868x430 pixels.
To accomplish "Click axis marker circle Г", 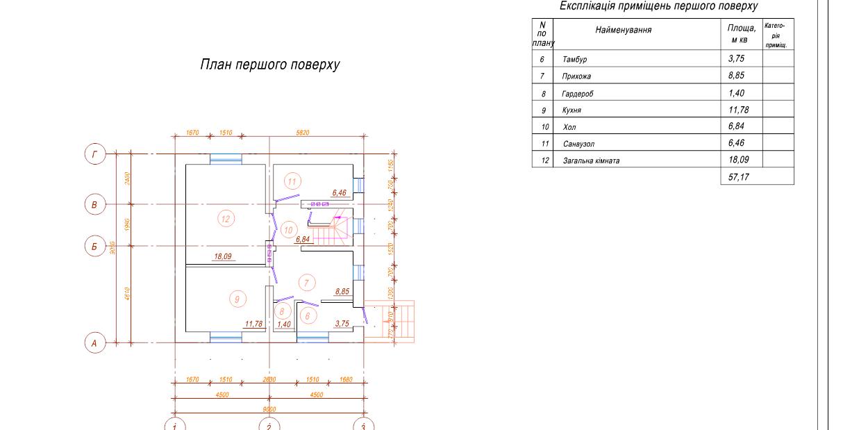I will (x=94, y=154).
